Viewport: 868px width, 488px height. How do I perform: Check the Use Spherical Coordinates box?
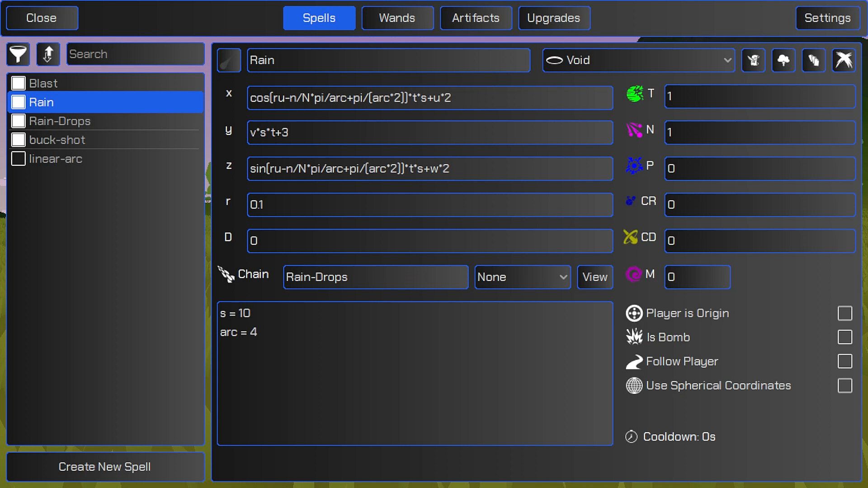click(x=844, y=385)
